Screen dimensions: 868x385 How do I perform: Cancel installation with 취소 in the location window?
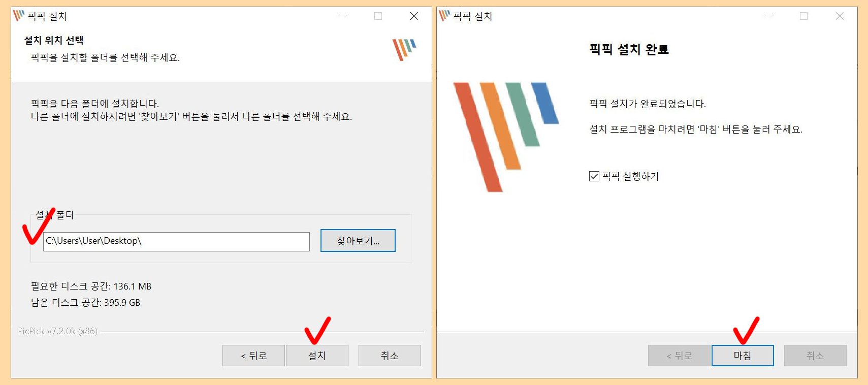click(x=390, y=356)
